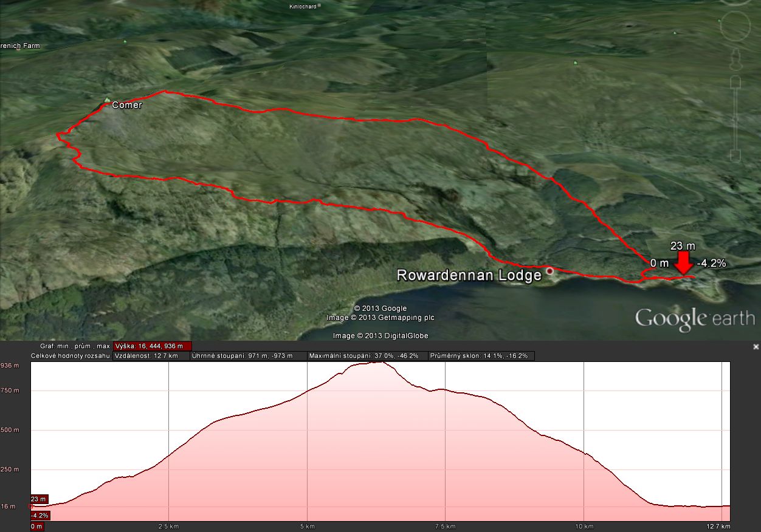Click the Rowardennan Lodge text label
761x532 pixels.
[469, 275]
